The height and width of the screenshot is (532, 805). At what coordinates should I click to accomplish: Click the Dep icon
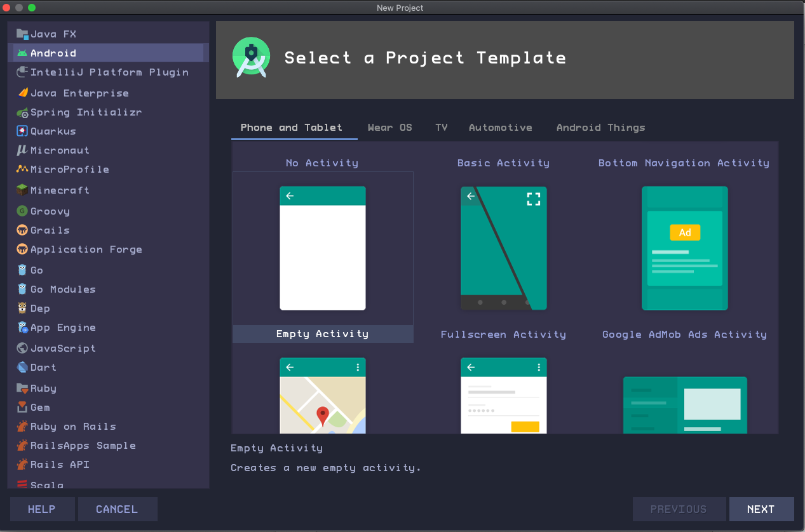[x=22, y=309]
